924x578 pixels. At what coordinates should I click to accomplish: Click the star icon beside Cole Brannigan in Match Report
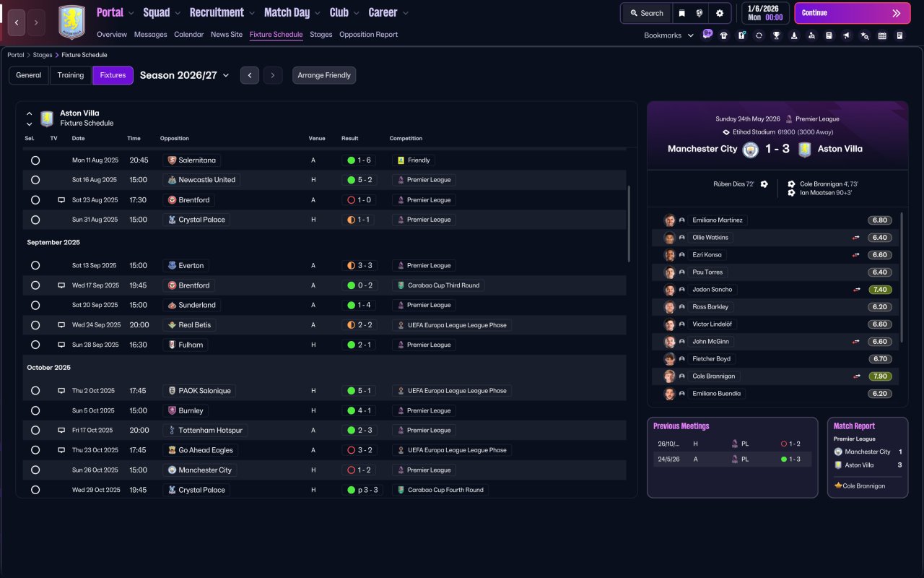838,486
